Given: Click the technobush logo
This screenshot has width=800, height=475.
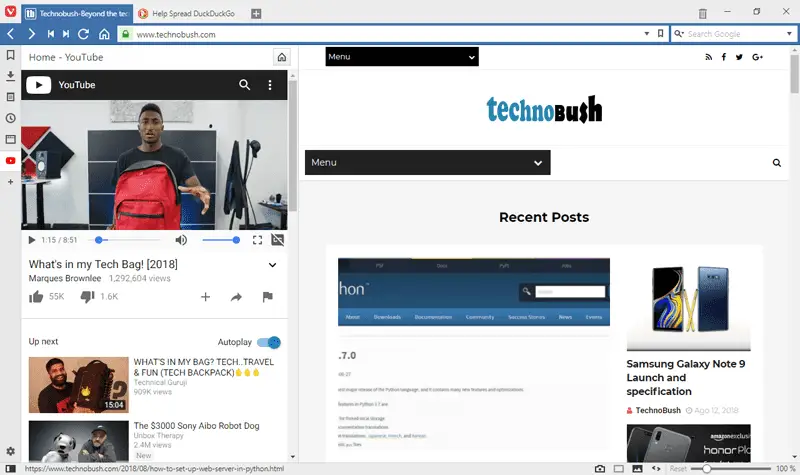Looking at the screenshot, I should point(544,109).
